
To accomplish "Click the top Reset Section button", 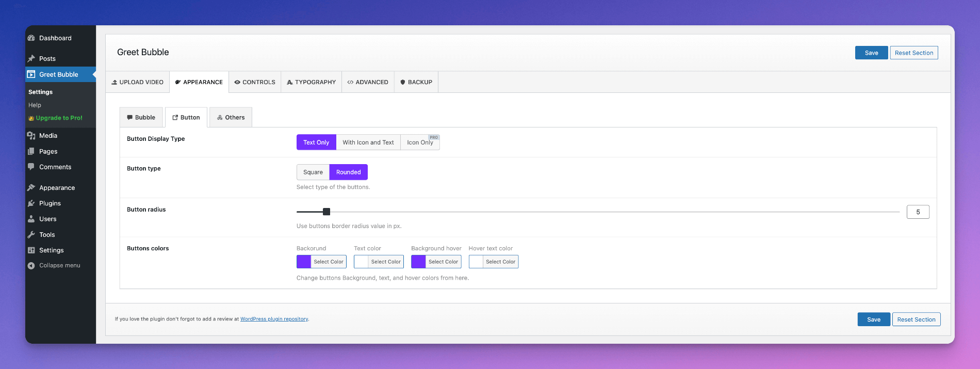I will coord(914,53).
